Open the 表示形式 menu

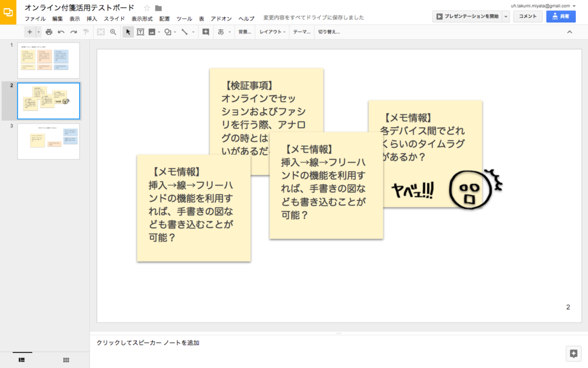point(142,18)
